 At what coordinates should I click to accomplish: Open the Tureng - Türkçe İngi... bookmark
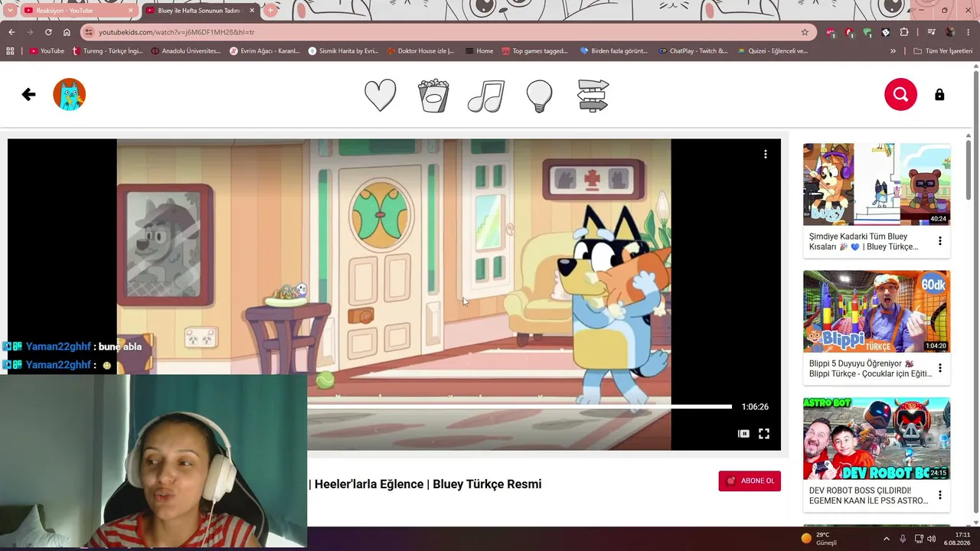point(107,51)
